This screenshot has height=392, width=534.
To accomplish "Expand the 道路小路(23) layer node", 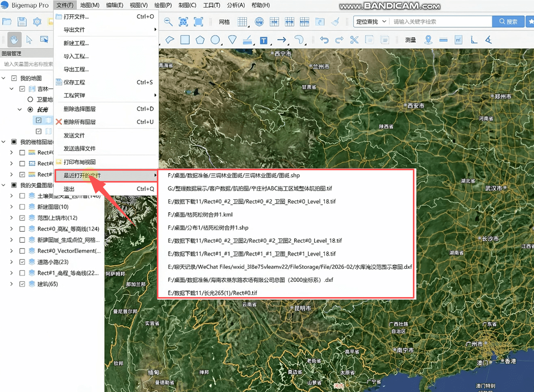I will click(x=12, y=262).
